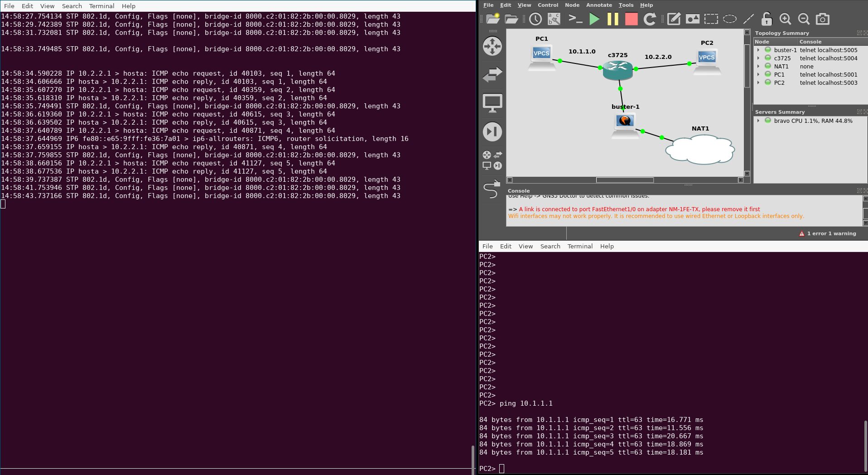Click the Node column header in Topology Summary
Viewport: 868px width, 475px height.
point(776,42)
